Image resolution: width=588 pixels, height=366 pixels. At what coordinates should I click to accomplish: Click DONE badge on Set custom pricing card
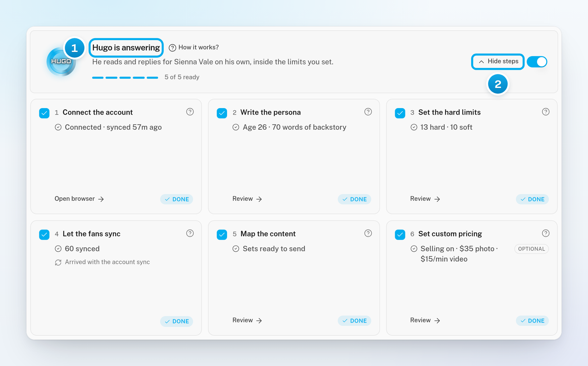click(x=532, y=321)
